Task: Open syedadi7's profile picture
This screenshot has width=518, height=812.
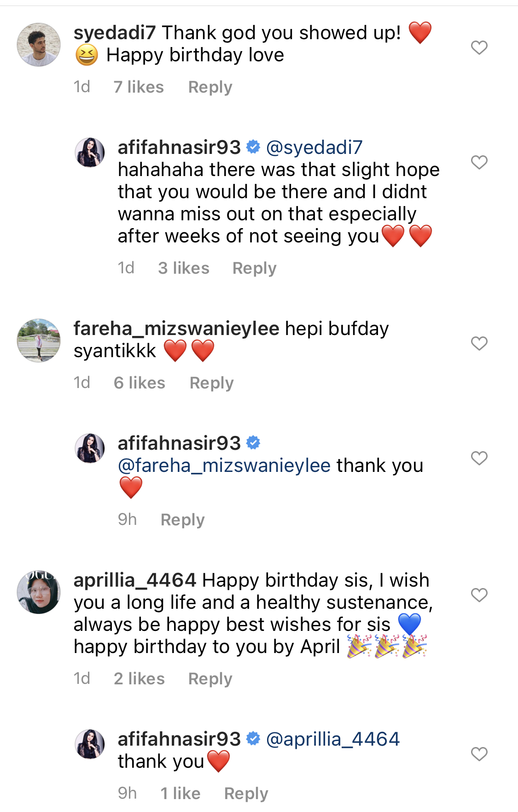Action: click(39, 45)
